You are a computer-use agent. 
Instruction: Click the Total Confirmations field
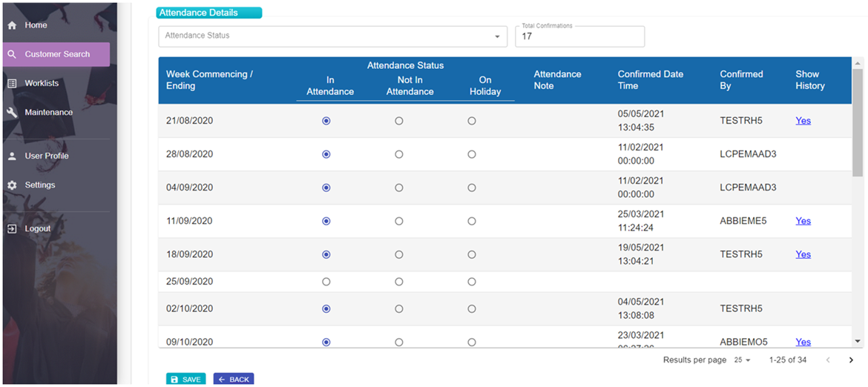579,36
